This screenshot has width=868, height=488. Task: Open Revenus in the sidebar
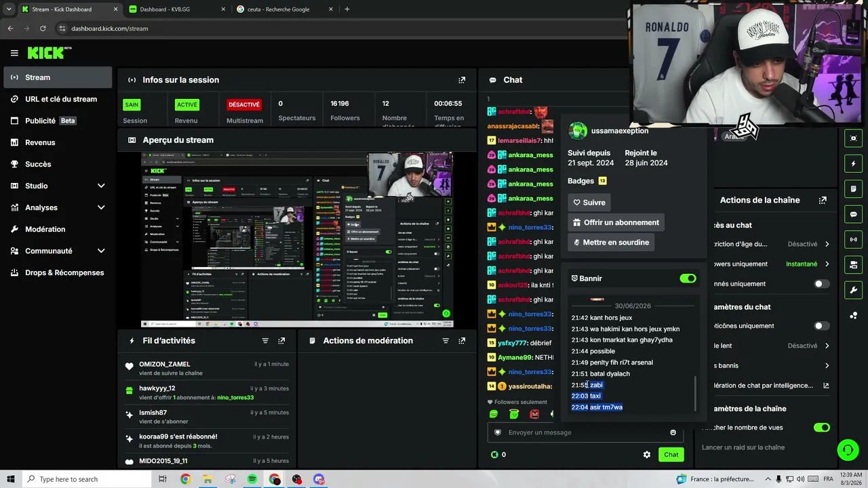tap(58, 142)
